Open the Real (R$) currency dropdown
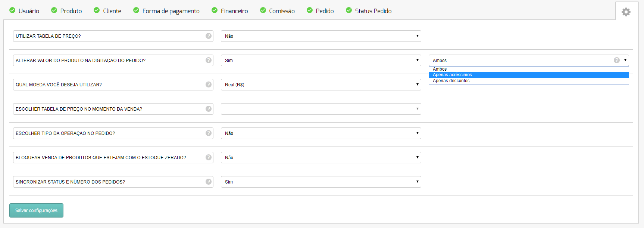The height and width of the screenshot is (228, 644). click(x=321, y=84)
